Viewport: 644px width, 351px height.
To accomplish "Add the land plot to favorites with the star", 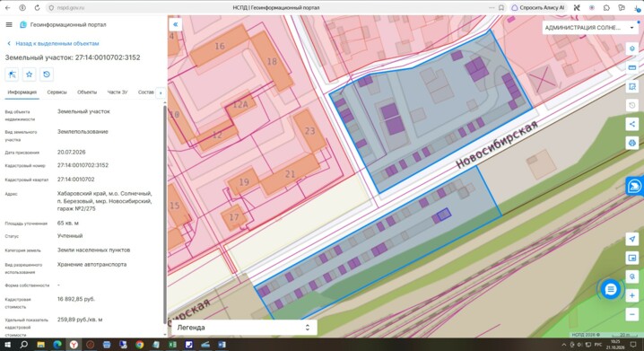I will [30, 75].
